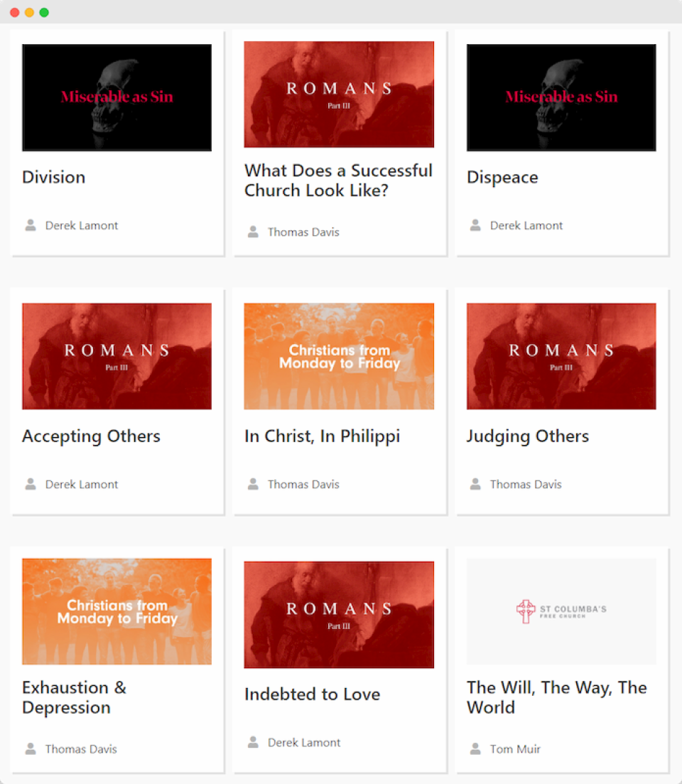Image resolution: width=682 pixels, height=784 pixels.
Task: Click the person icon on the Dispeace card
Action: point(475,225)
